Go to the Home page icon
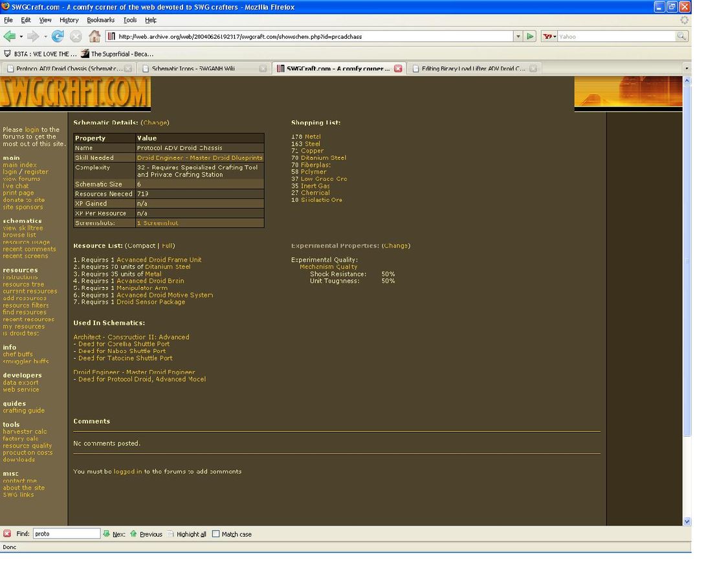Screen dimensions: 728x582 (x=94, y=36)
